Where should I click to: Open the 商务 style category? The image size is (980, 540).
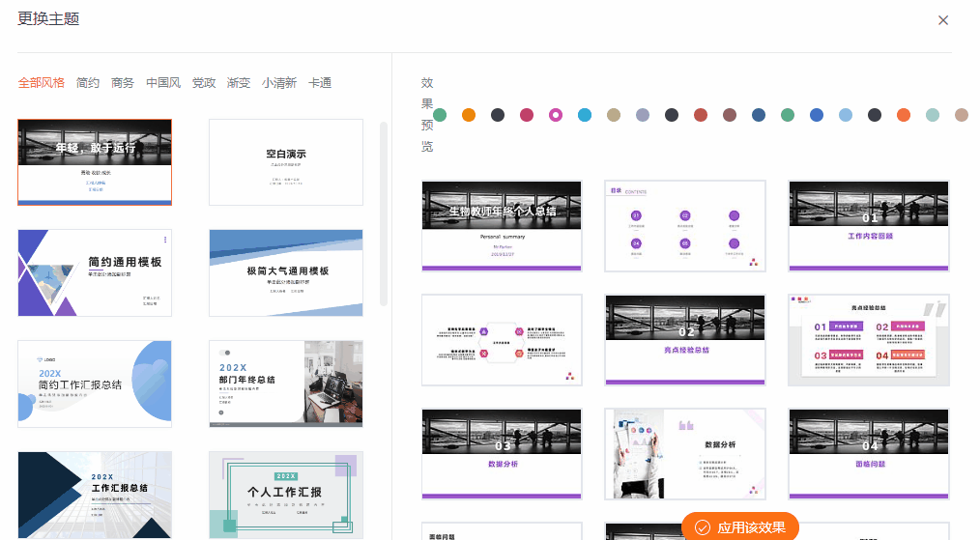pyautogui.click(x=123, y=82)
